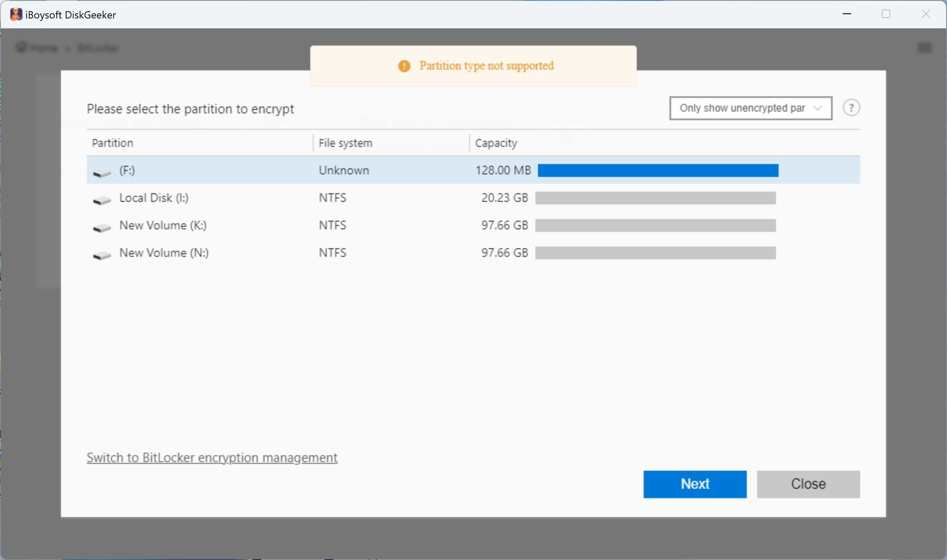The height and width of the screenshot is (560, 947).
Task: Click the Home breadcrumb in the background
Action: [43, 48]
